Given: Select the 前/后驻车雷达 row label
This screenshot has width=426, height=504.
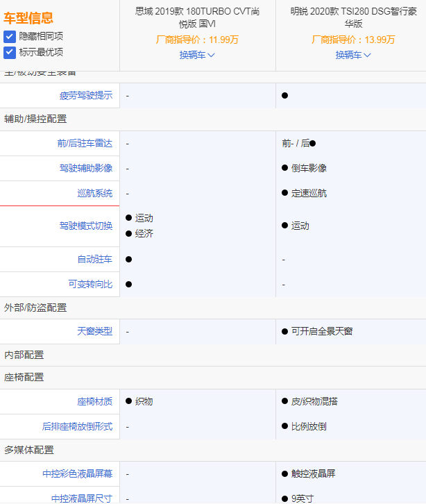Looking at the screenshot, I should (x=84, y=144).
